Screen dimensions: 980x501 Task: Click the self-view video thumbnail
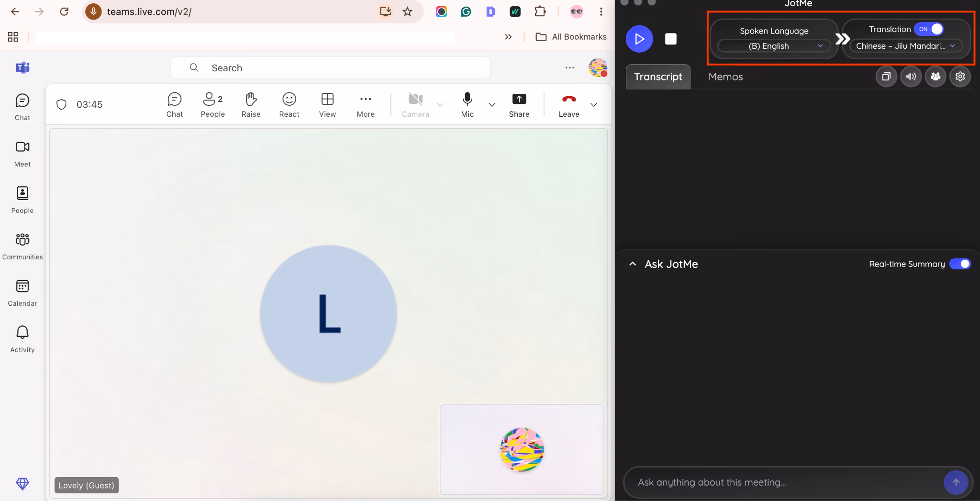[522, 450]
